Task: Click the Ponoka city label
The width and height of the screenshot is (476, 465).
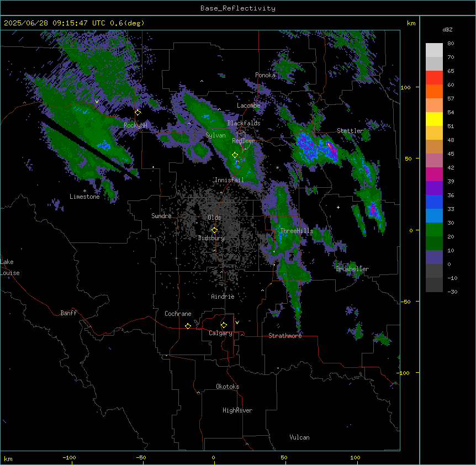Action: tap(265, 75)
